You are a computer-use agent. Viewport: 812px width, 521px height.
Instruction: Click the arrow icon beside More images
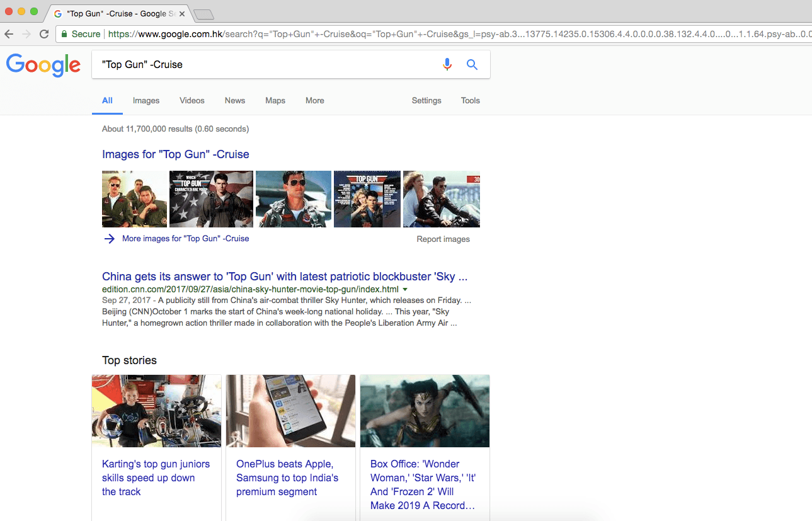110,239
